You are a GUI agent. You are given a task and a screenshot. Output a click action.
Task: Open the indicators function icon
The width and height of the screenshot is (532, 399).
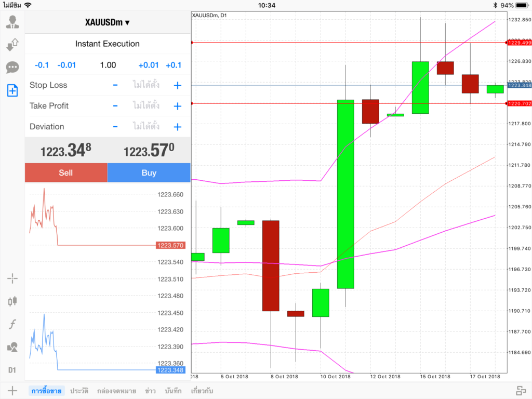12,325
